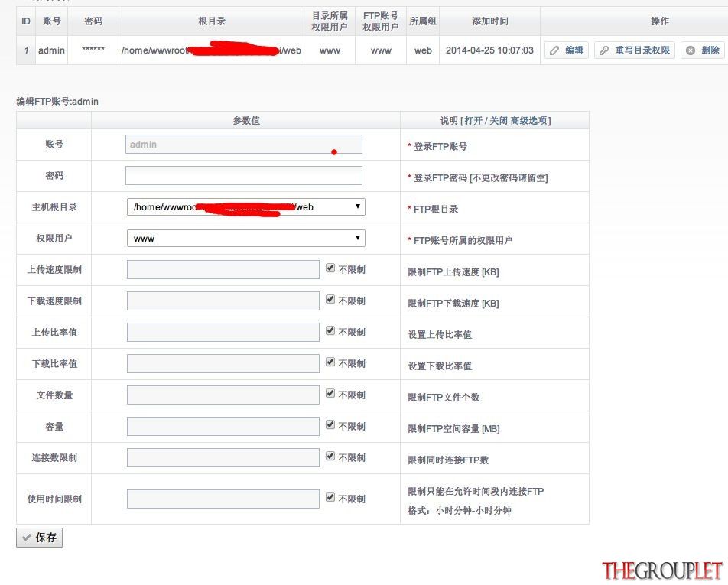Click the www cell under FTP账号权限用户
728x585 pixels.
pyautogui.click(x=381, y=50)
